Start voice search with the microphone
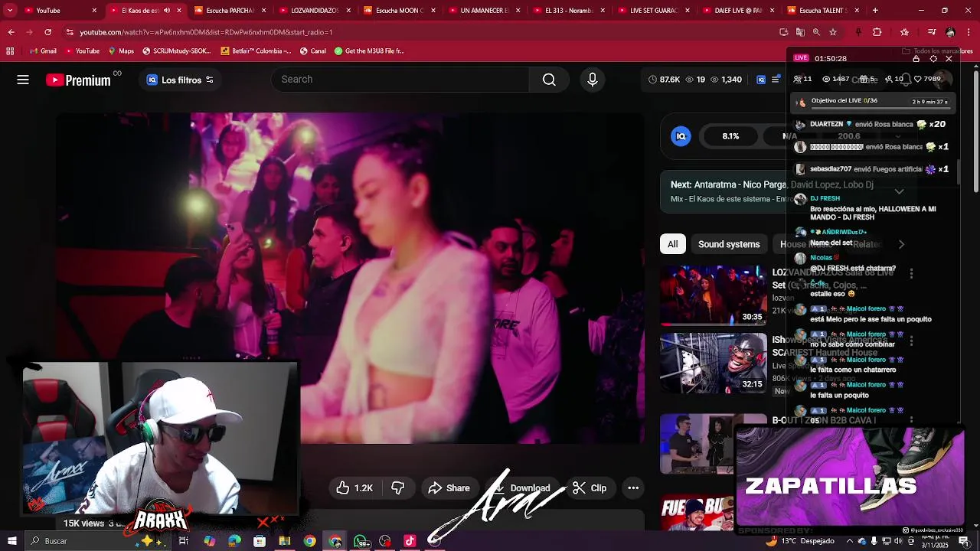Image resolution: width=980 pixels, height=551 pixels. click(592, 80)
